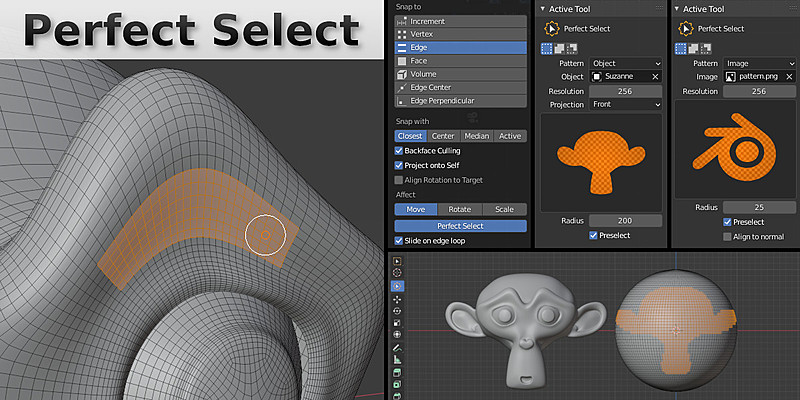Select the Rotate tool in toolbar
The width and height of the screenshot is (800, 400).
(397, 311)
